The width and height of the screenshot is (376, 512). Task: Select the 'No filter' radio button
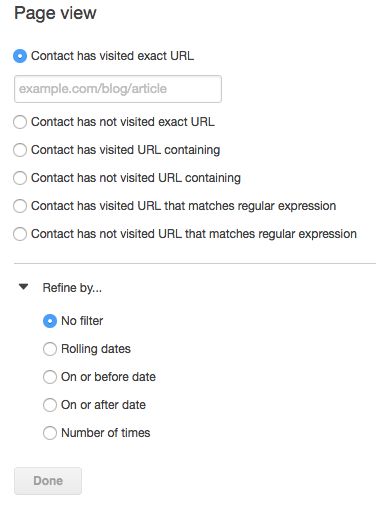click(50, 321)
